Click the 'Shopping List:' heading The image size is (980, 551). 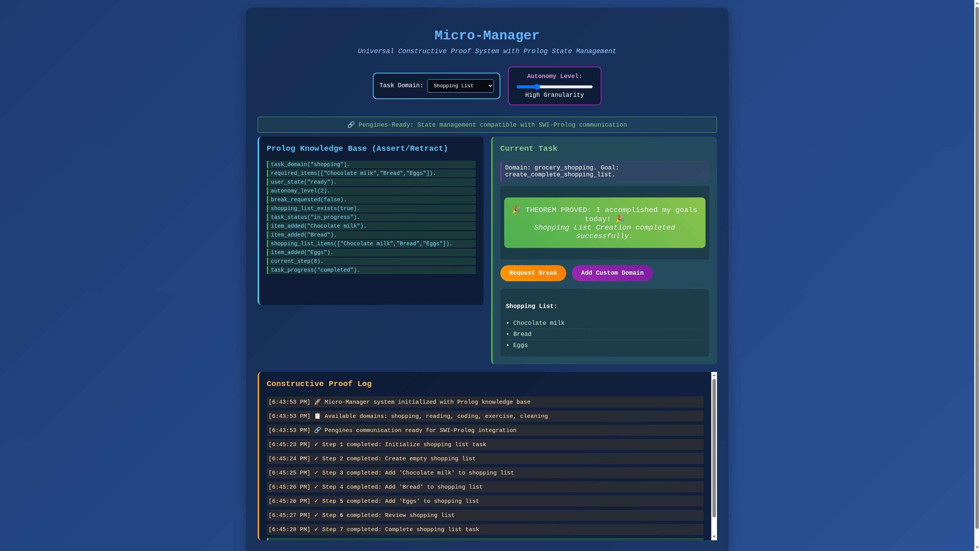pyautogui.click(x=531, y=306)
